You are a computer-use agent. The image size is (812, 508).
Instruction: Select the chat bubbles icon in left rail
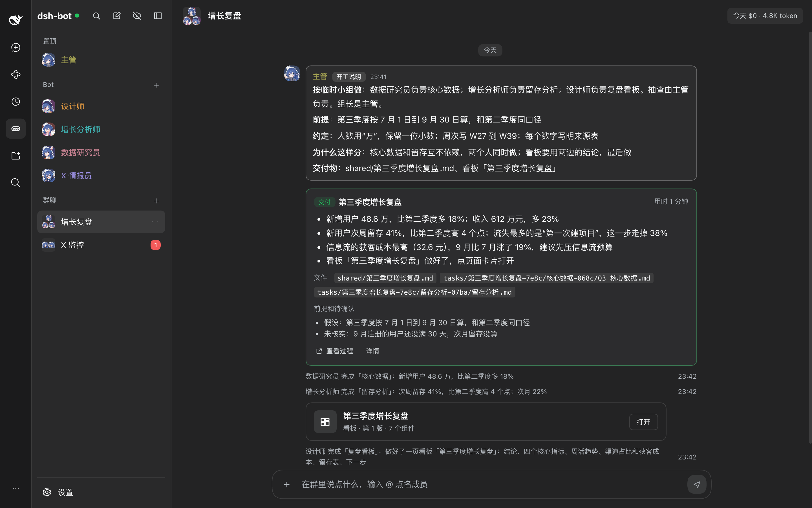click(16, 129)
